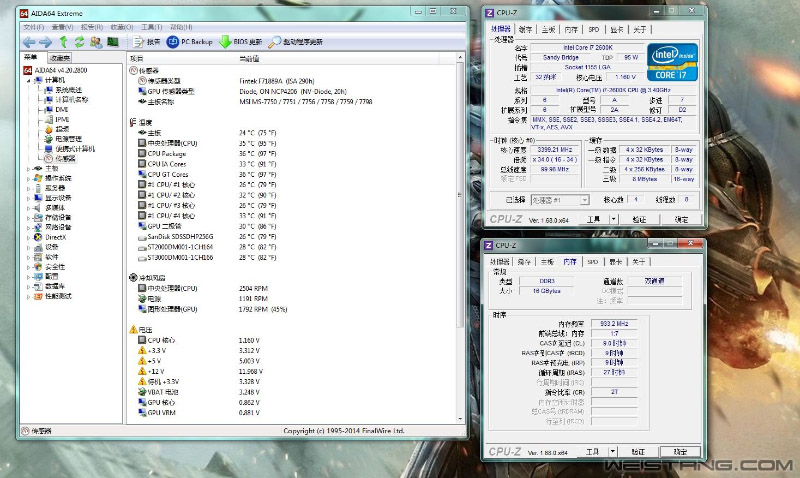Click the 安全性 security shield icon
Viewport: 800px width, 478px height.
[38, 267]
